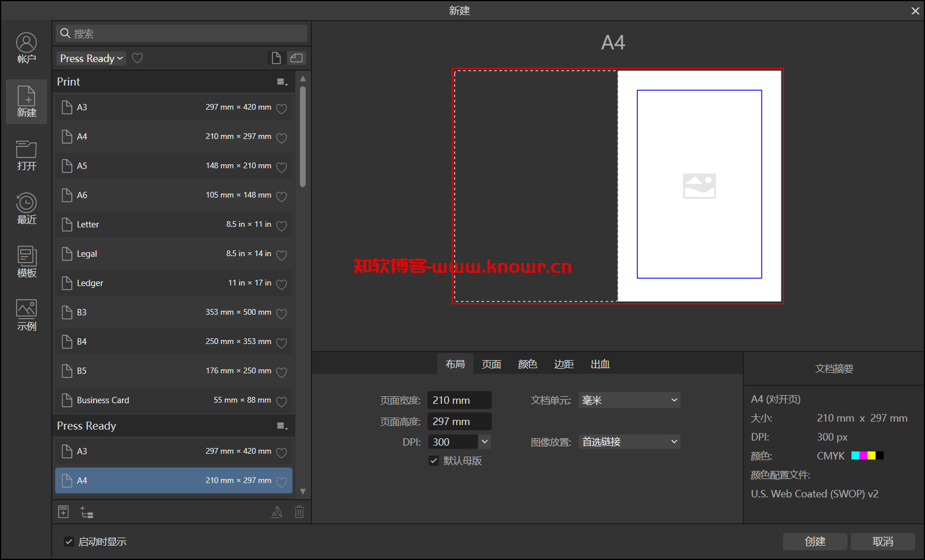
Task: Collapse the Press Ready category header
Action: [174, 426]
